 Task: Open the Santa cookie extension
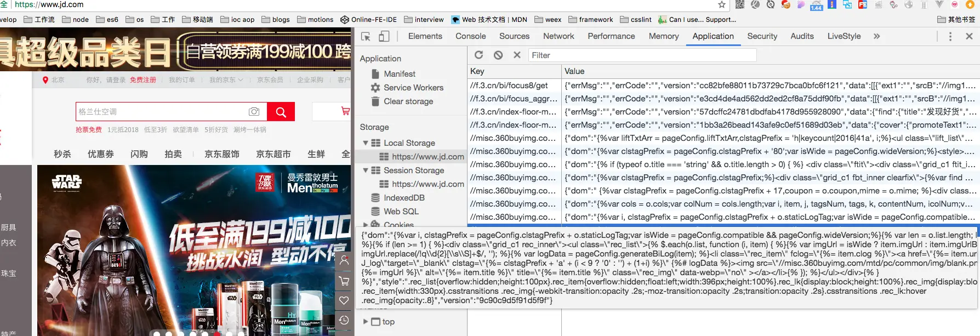786,4
